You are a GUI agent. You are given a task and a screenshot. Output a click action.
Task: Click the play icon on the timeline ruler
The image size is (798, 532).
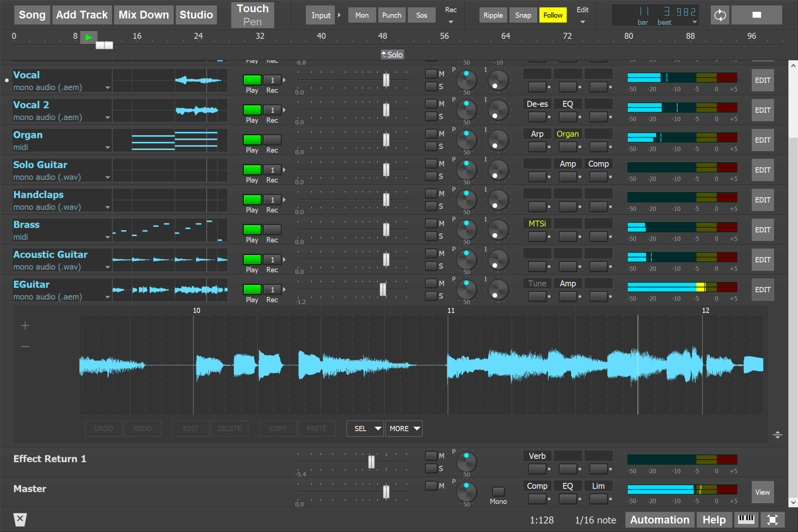89,37
